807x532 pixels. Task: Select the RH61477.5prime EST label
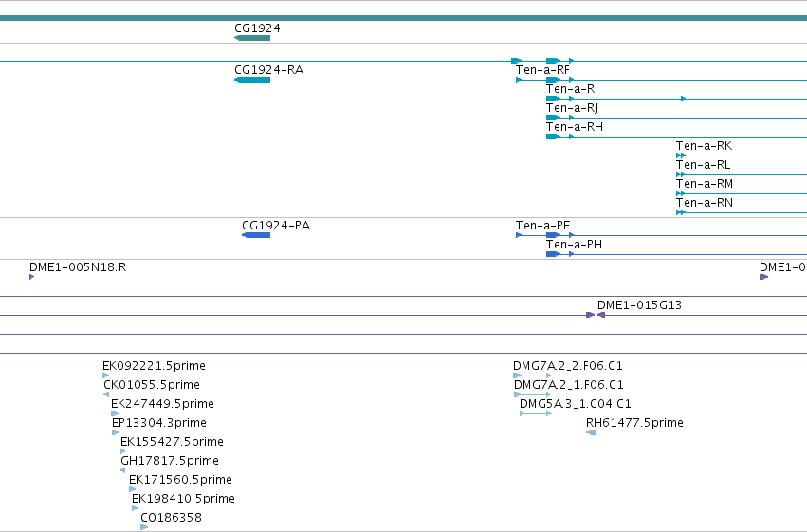click(634, 423)
